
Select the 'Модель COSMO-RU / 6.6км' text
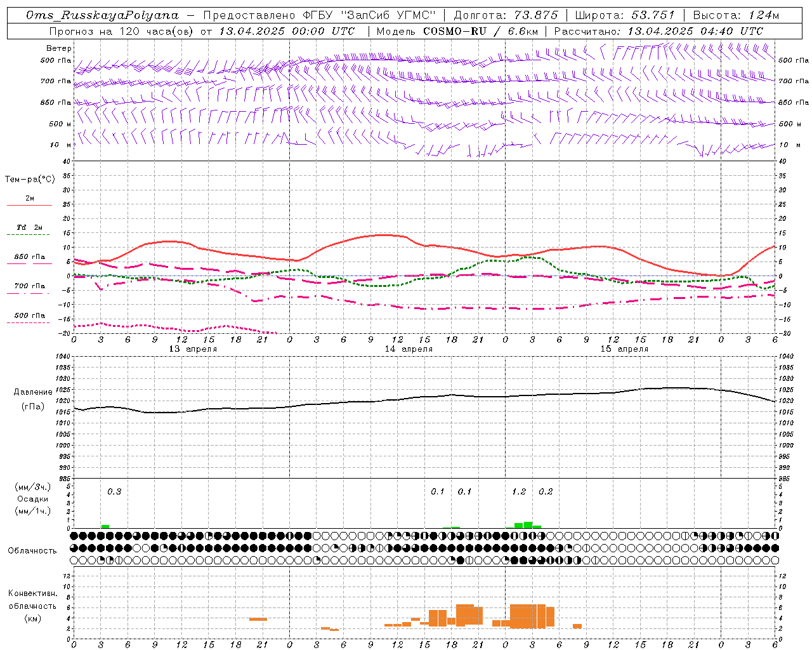click(x=457, y=31)
